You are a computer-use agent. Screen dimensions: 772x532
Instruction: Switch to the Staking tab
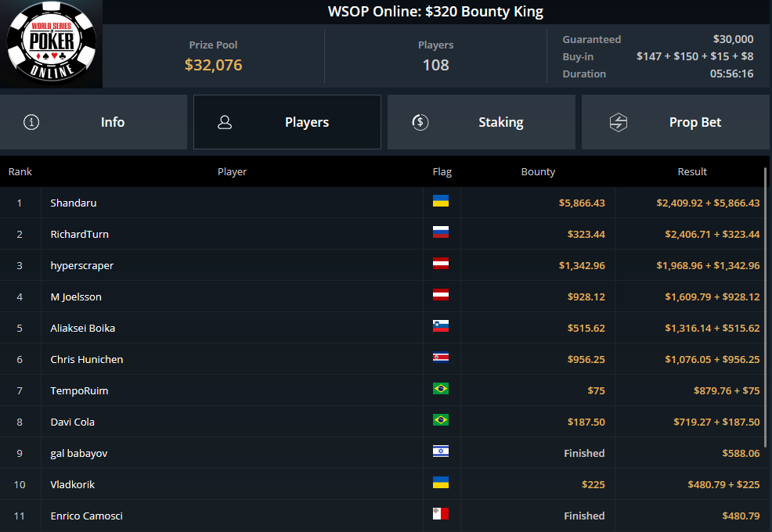click(482, 122)
